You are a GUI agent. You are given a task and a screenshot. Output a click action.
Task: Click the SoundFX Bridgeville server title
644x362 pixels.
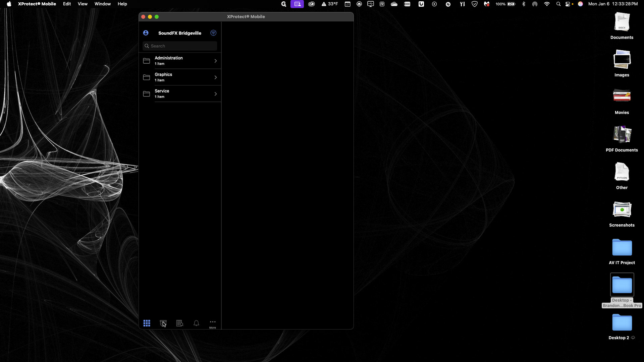point(180,33)
